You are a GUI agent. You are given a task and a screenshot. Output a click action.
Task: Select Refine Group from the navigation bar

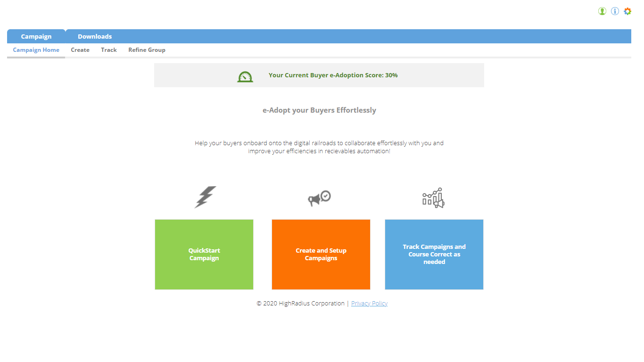click(147, 49)
